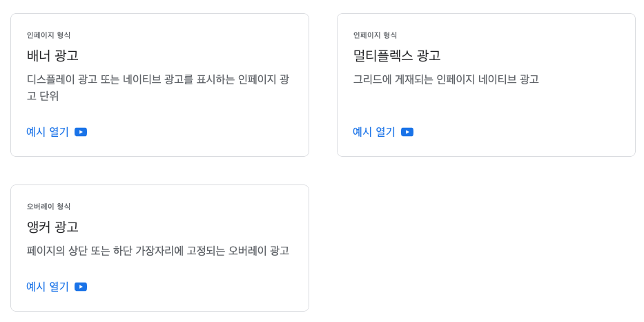
Task: Open the 예시 열기 link for 멀티플렉스 광고
Action: coord(374,132)
